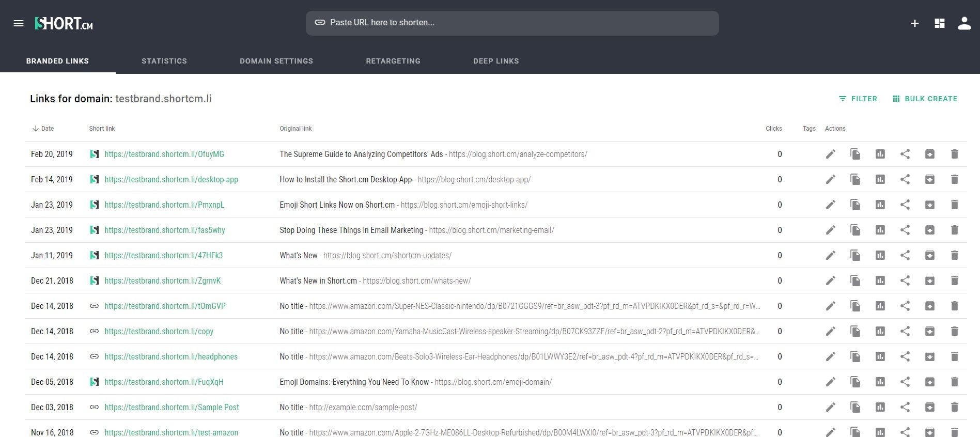Viewport: 980px width, 437px height.
Task: Share the testbrand.shortcm.li/copy link via the share icon
Action: [905, 331]
